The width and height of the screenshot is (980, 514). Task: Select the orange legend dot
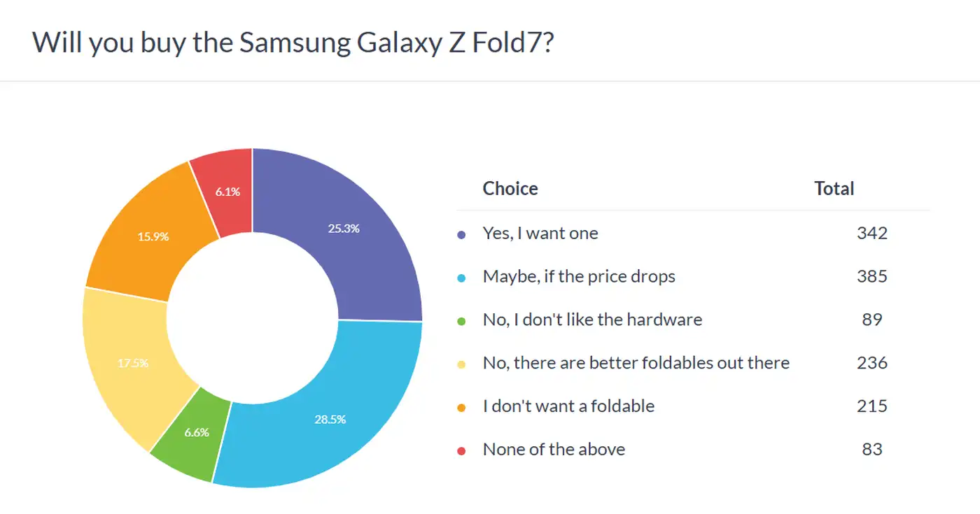461,408
